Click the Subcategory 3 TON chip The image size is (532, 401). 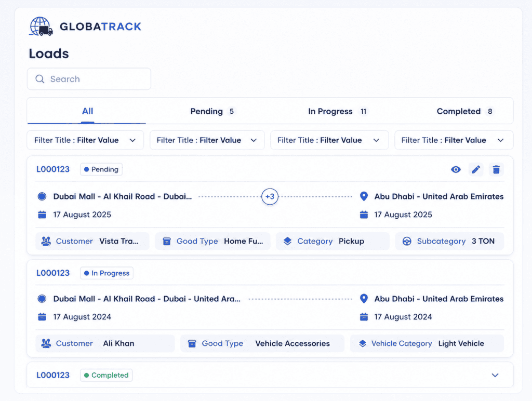pyautogui.click(x=449, y=241)
